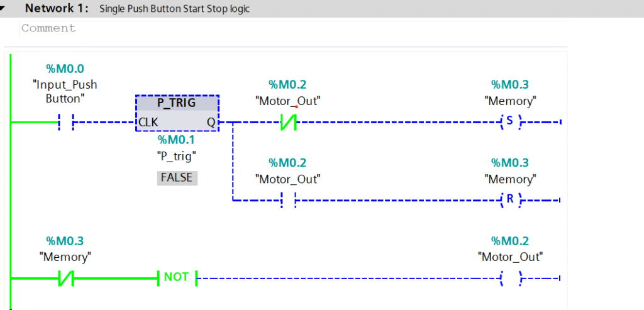This screenshot has width=644, height=310.
Task: Click the FALSE value under P_trig
Action: click(177, 178)
